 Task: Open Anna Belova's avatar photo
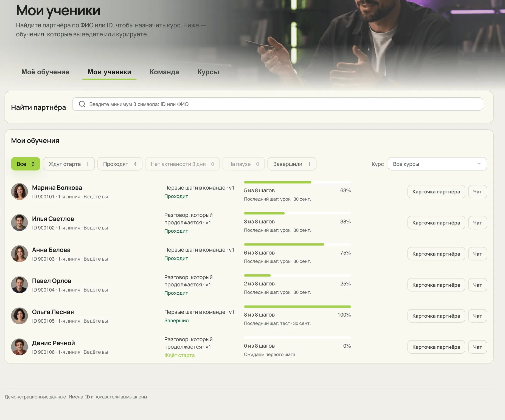click(19, 254)
